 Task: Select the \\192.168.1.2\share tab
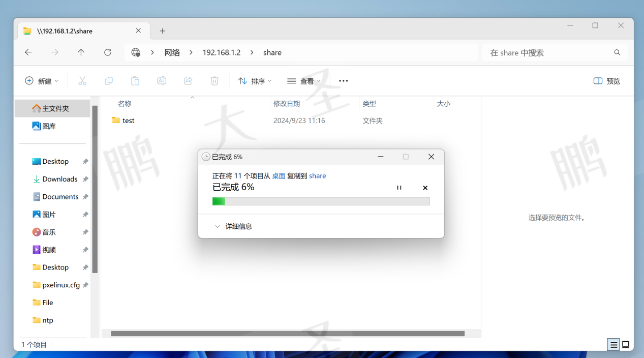point(84,31)
